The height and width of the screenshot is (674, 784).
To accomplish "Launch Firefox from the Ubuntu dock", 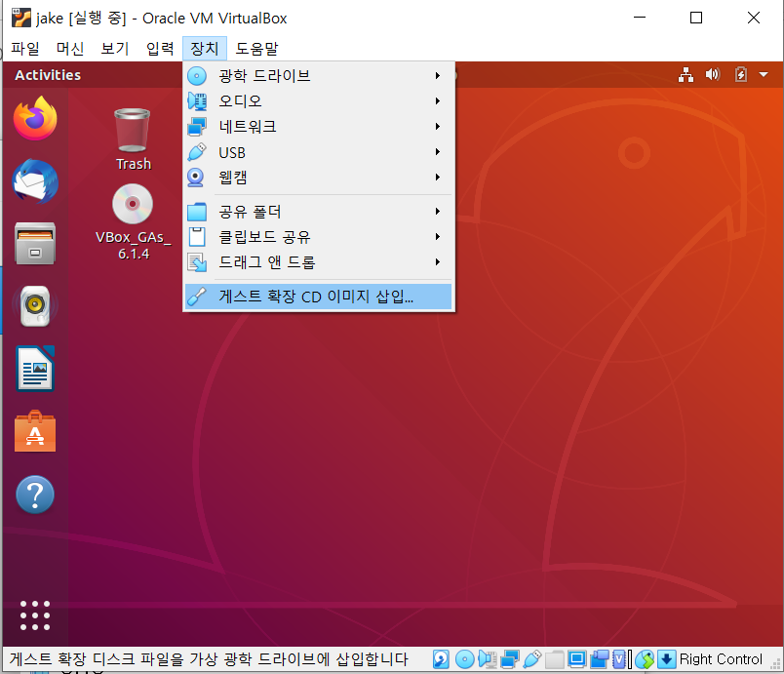I will point(35,118).
